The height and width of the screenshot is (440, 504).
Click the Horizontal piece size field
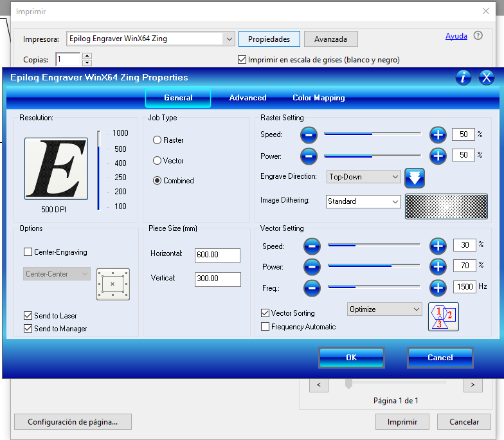[217, 255]
